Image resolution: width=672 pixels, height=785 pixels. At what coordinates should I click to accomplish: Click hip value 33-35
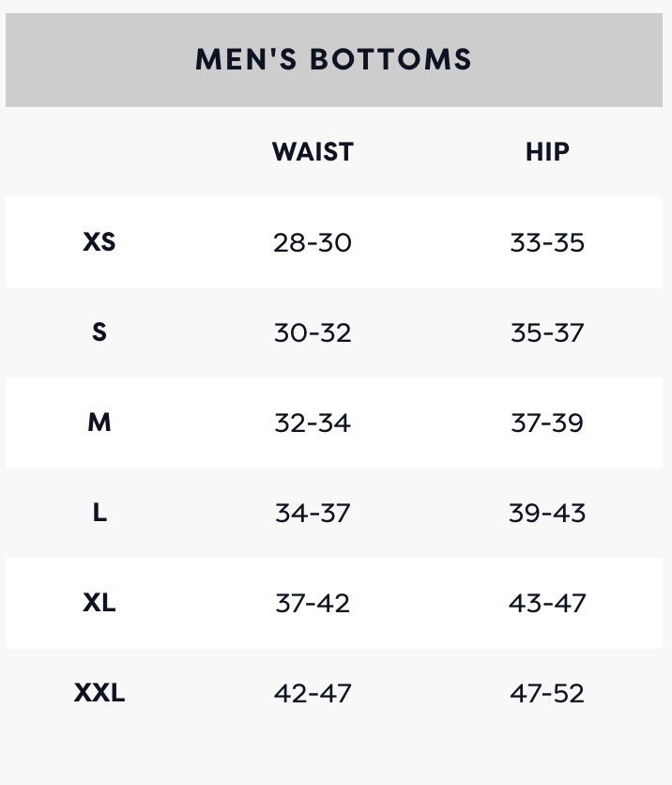tap(547, 242)
